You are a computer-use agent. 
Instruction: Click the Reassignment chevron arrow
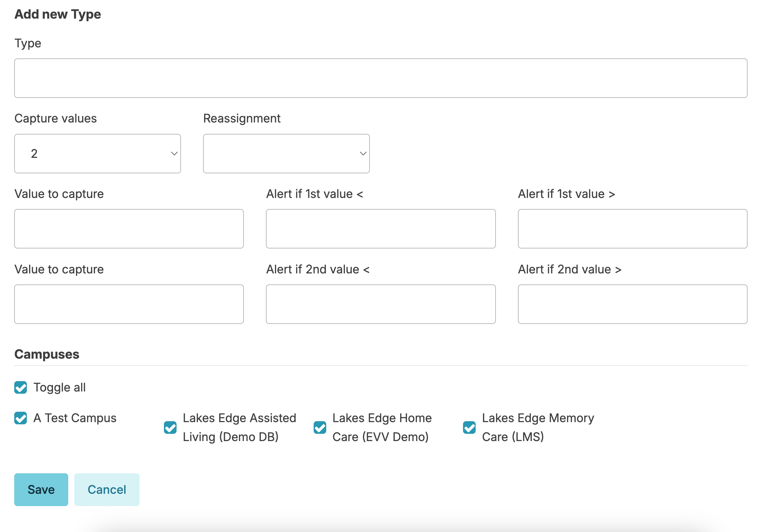pos(363,153)
